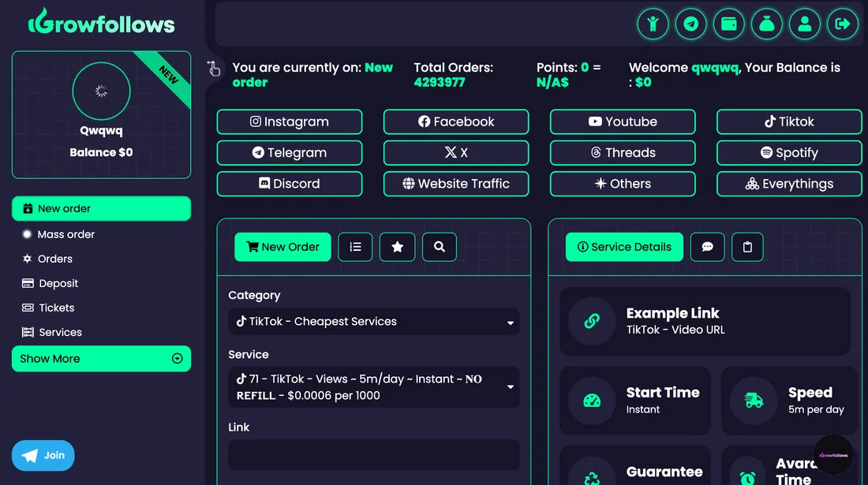Click the wallet icon in the header
This screenshot has width=868, height=485.
[x=728, y=24]
